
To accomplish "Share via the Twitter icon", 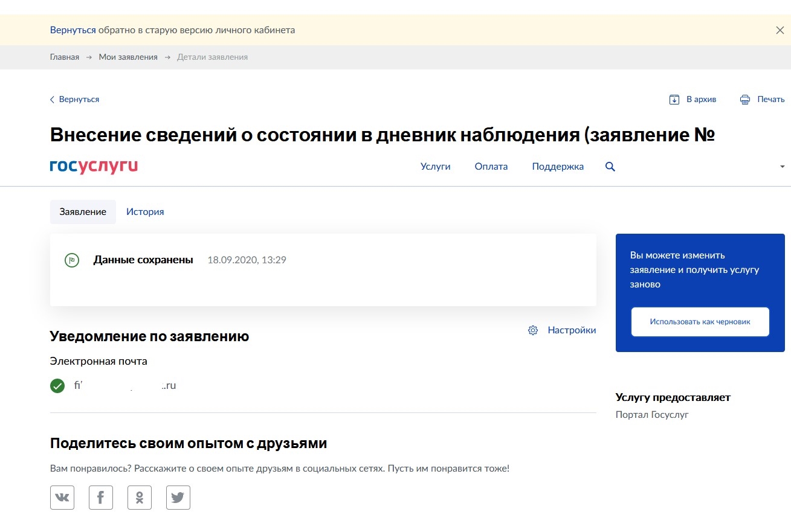I will [178, 498].
